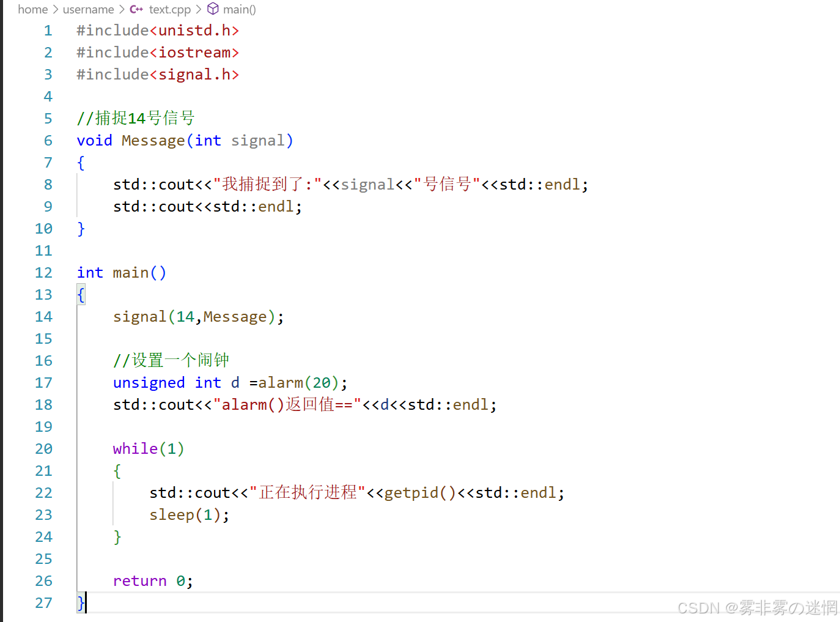
Task: Expand the chevron after home breadcrumb
Action: click(55, 9)
